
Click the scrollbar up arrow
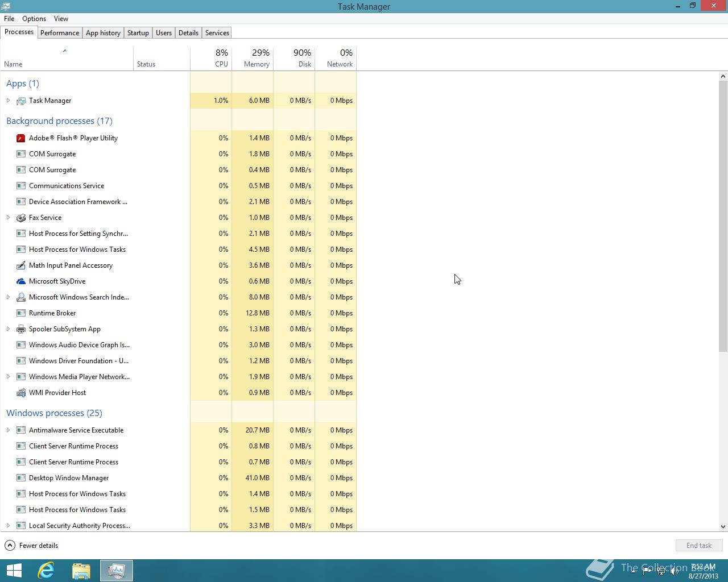tap(723, 76)
